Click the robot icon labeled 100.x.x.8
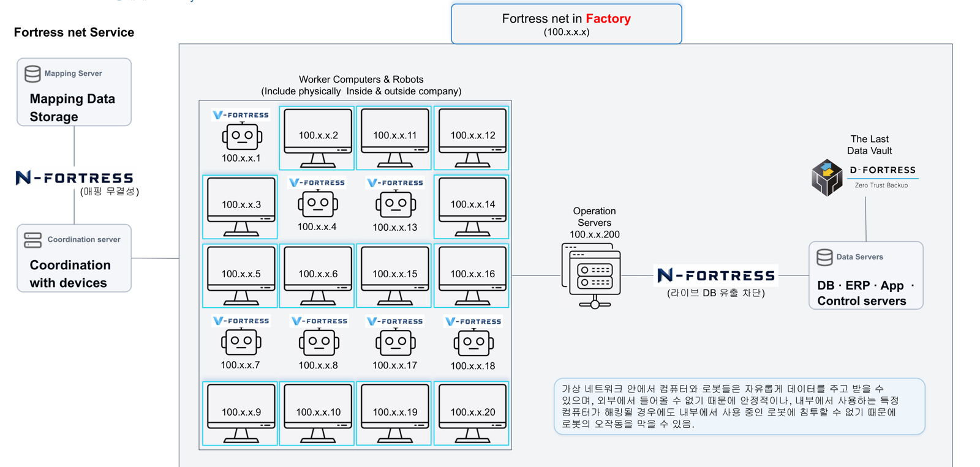 click(318, 342)
